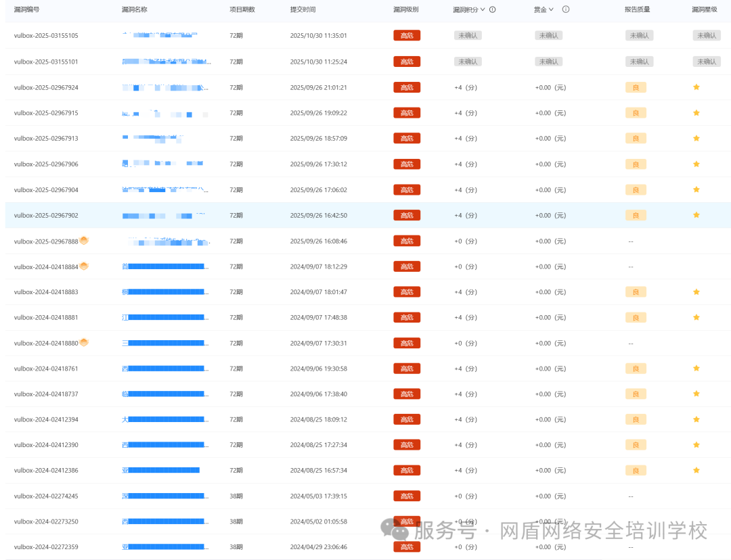Click +0 (分) score in vulbox-2025-02967888 row
Viewport: 731px width, 560px height.
tap(466, 241)
